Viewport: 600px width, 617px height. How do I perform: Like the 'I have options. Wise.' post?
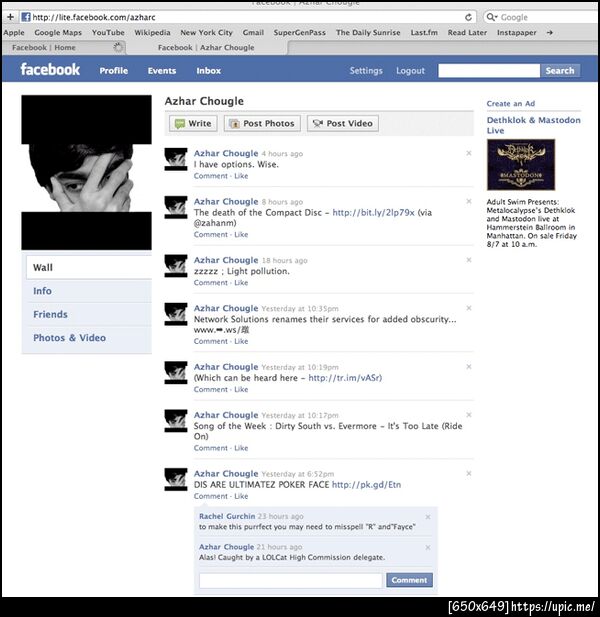coord(241,176)
